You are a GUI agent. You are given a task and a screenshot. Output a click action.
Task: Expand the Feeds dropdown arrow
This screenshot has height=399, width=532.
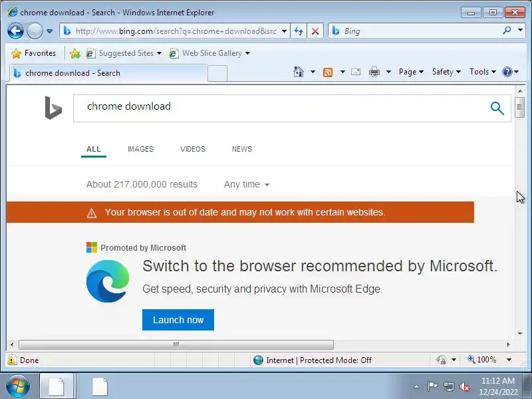pyautogui.click(x=342, y=72)
